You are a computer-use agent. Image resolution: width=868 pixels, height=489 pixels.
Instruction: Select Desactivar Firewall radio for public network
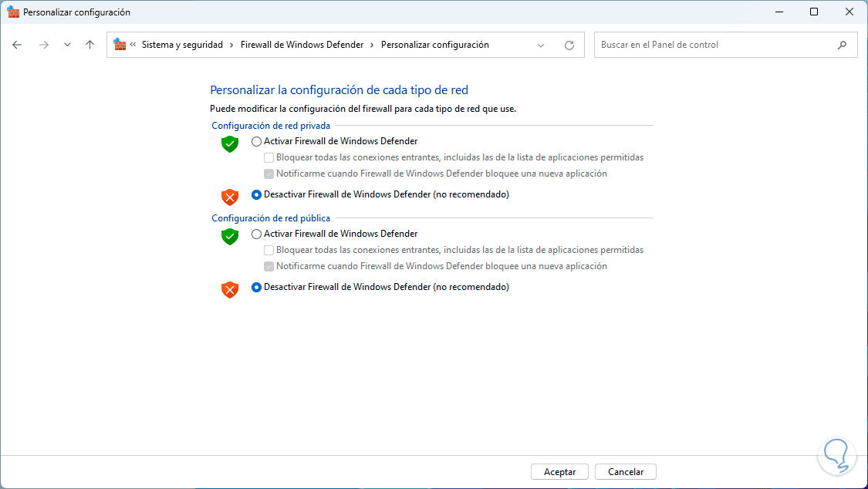tap(256, 287)
